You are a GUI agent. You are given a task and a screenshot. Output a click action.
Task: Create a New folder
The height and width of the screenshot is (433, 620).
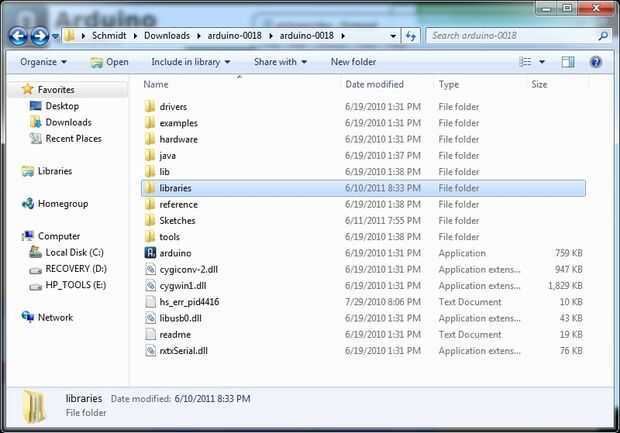353,62
